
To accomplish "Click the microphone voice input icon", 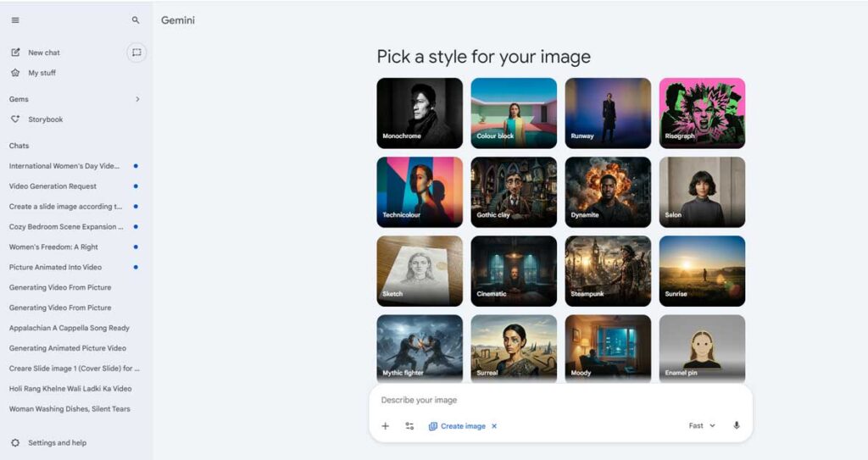I will coord(736,425).
